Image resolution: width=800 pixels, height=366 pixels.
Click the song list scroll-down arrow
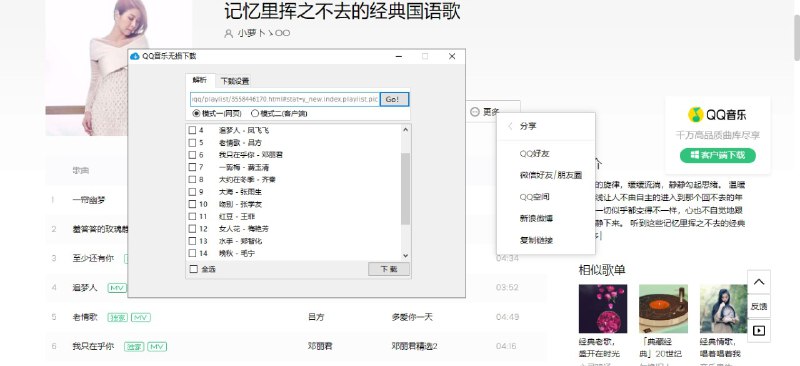click(x=406, y=255)
